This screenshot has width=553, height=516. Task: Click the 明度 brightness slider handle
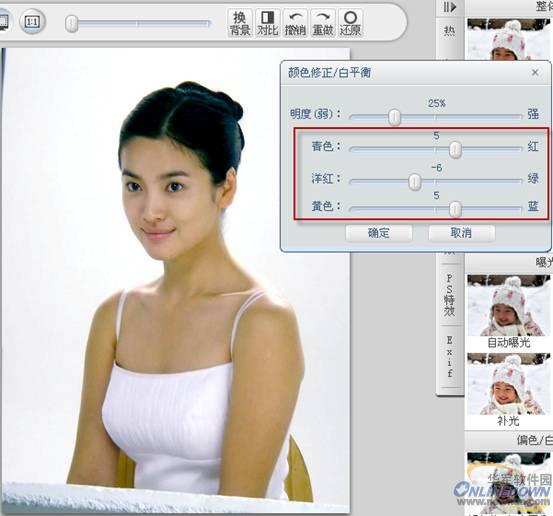394,117
